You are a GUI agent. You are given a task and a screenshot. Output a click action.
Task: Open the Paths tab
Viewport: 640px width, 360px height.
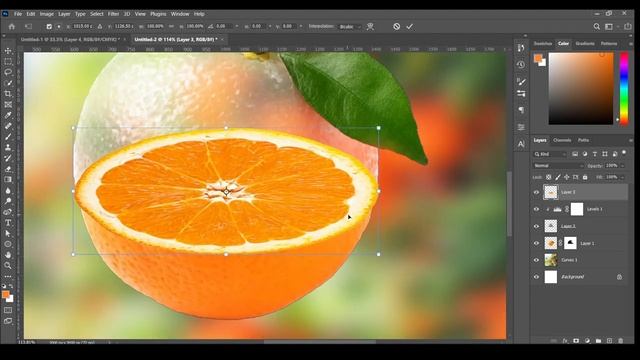[583, 140]
